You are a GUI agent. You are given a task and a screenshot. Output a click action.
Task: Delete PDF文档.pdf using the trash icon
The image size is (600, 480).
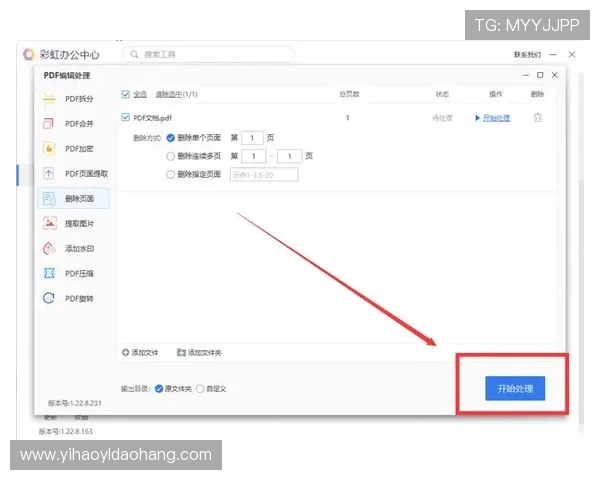tap(538, 118)
